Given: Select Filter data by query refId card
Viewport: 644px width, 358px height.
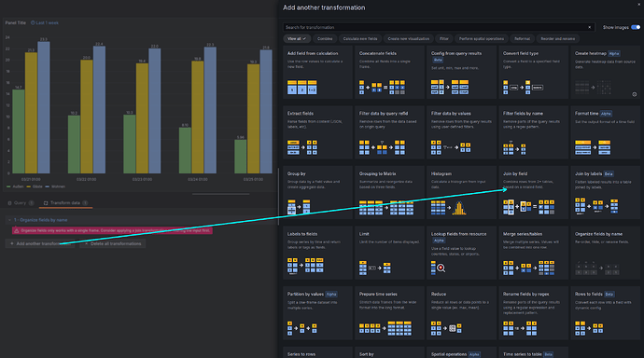Looking at the screenshot, I should click(389, 132).
